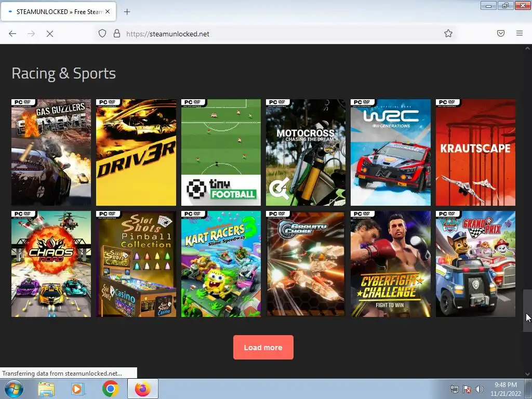Open the network tray icon
532x399 pixels.
454,389
